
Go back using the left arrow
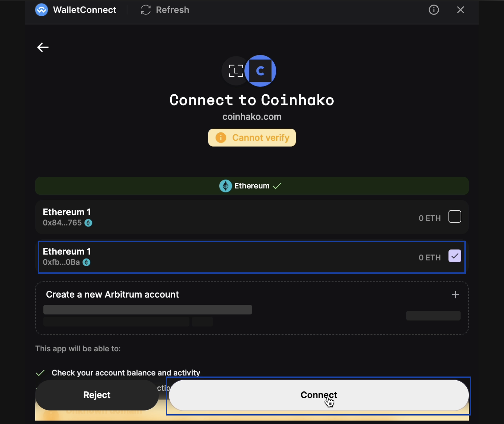point(43,47)
